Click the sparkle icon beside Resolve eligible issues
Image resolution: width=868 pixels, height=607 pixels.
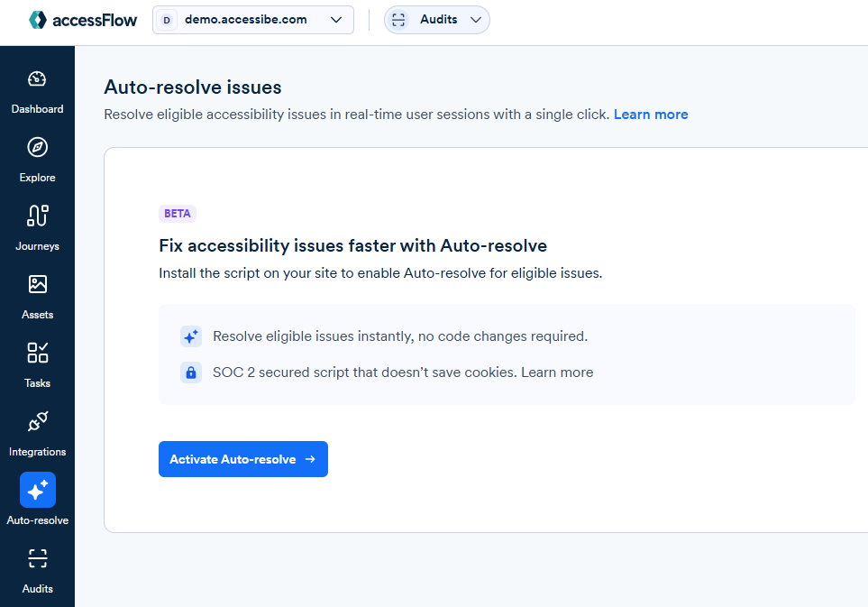[x=191, y=336]
